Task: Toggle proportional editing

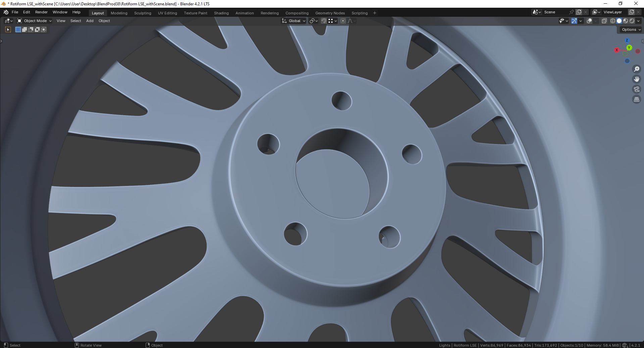Action: click(343, 21)
